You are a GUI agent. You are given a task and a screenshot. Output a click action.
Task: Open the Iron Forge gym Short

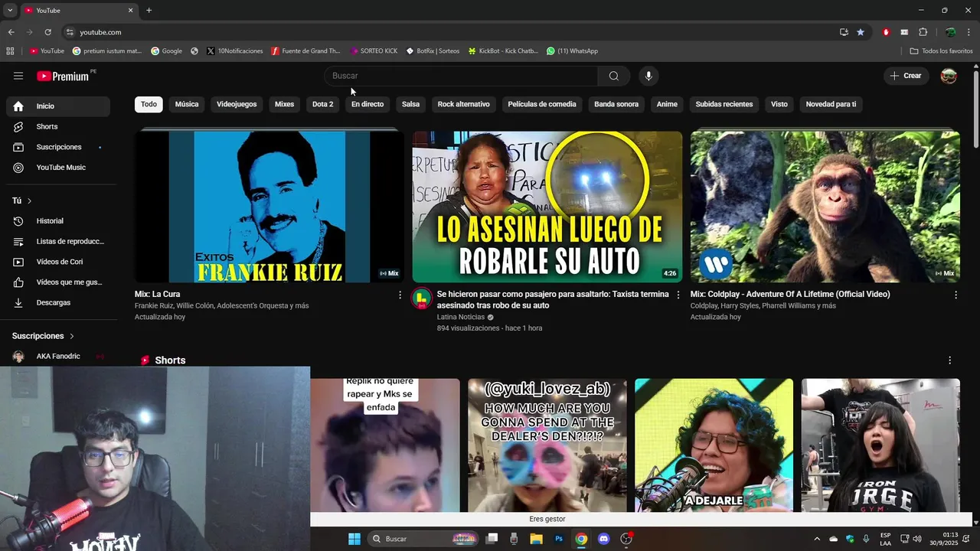click(880, 445)
